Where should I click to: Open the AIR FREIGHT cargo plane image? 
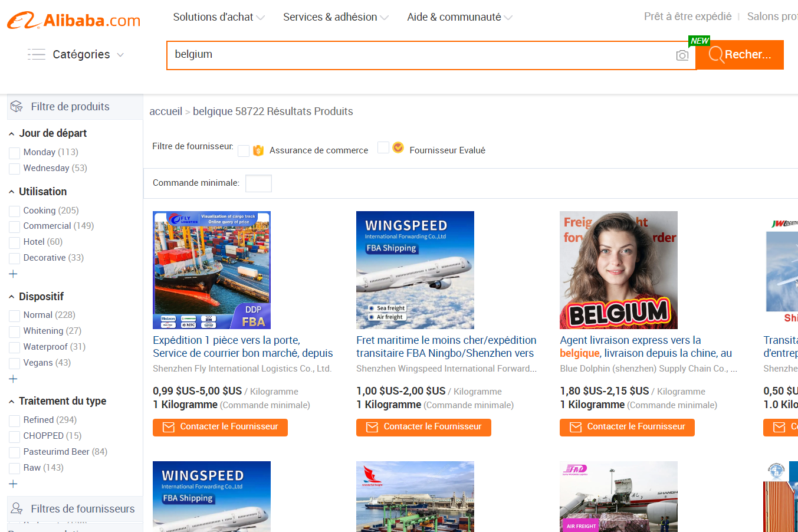619,497
